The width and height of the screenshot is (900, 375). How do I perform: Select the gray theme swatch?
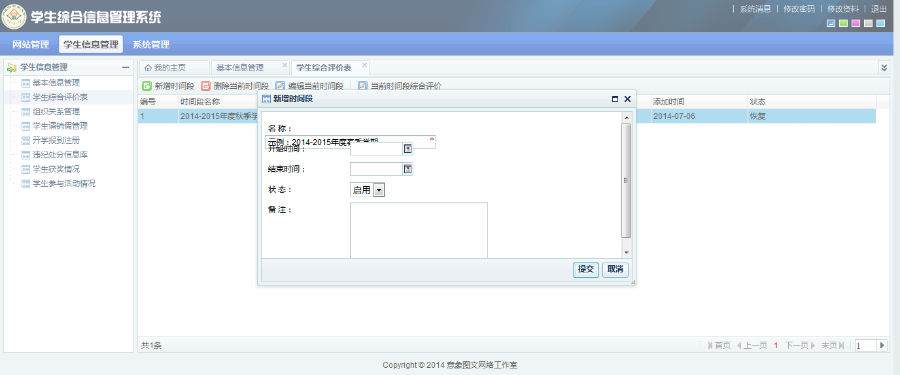[x=868, y=23]
